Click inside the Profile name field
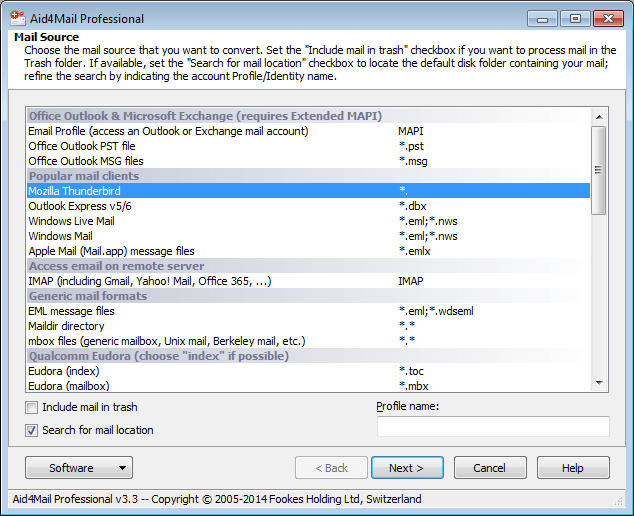 tap(493, 427)
